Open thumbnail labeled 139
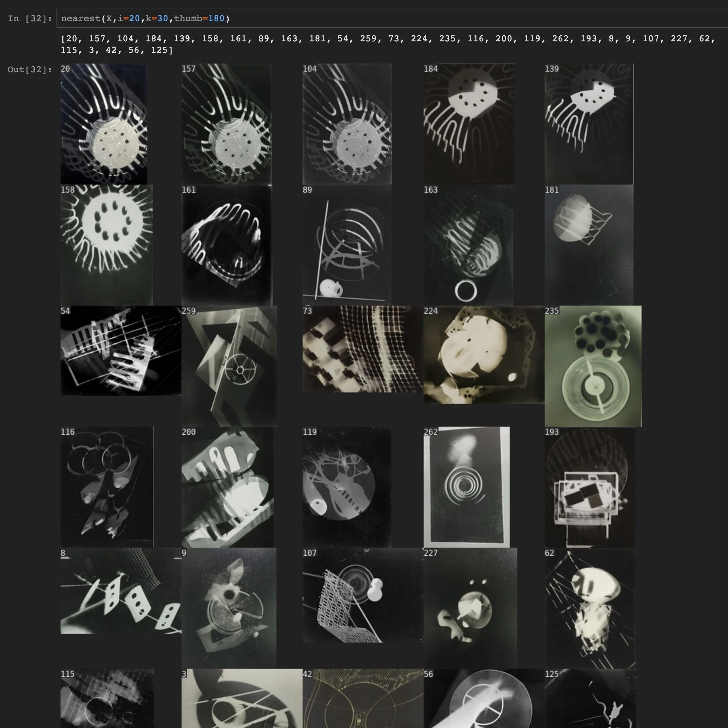The image size is (728, 728). point(589,124)
